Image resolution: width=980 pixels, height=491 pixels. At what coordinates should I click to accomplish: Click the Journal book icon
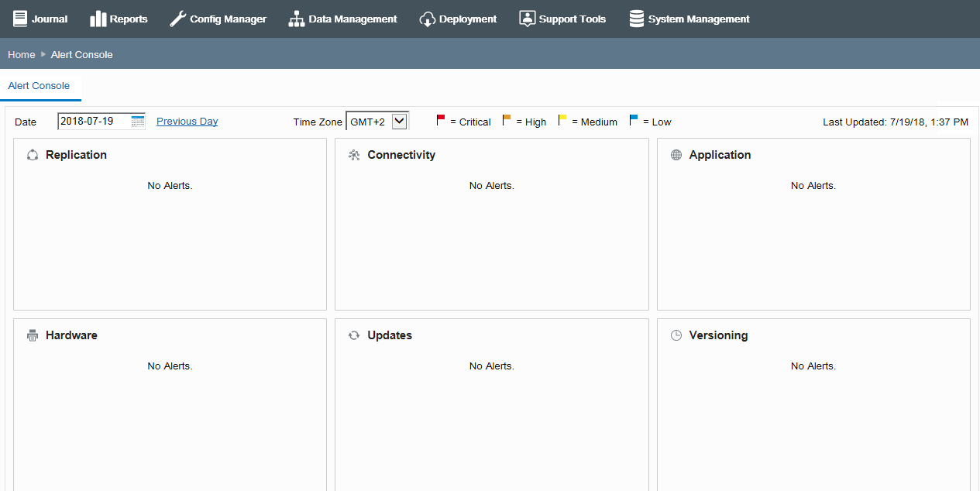20,19
